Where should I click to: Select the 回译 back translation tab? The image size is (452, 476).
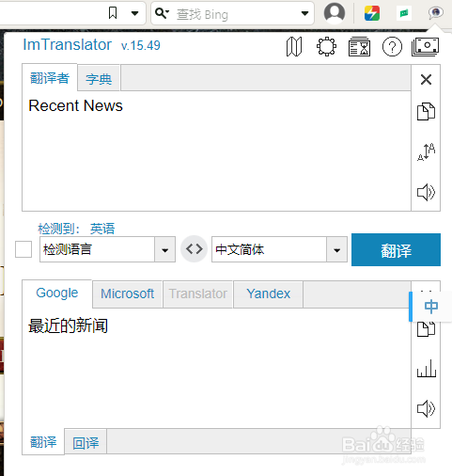(x=86, y=443)
